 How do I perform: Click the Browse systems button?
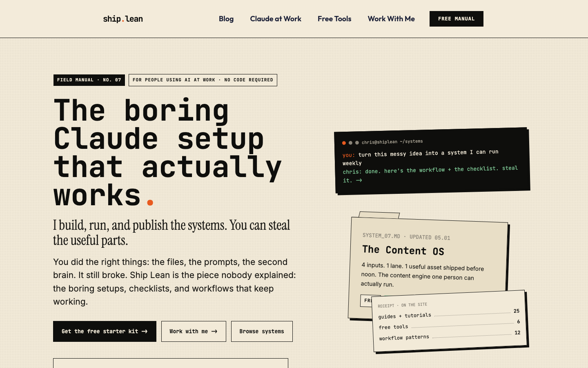pos(262,331)
